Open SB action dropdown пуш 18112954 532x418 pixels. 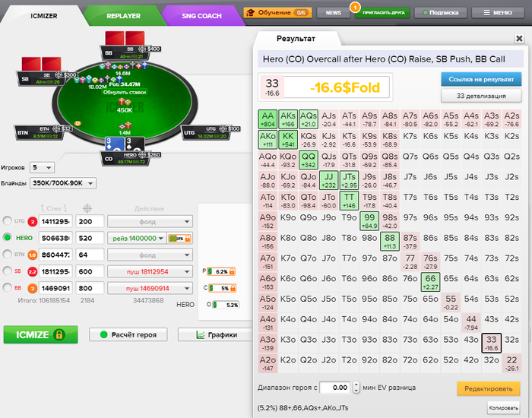pyautogui.click(x=150, y=271)
